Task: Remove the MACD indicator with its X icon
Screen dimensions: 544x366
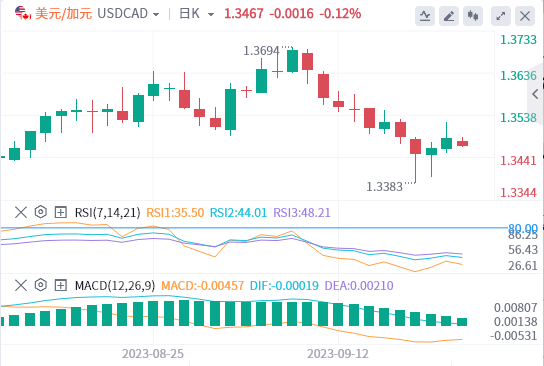Action: 21,285
